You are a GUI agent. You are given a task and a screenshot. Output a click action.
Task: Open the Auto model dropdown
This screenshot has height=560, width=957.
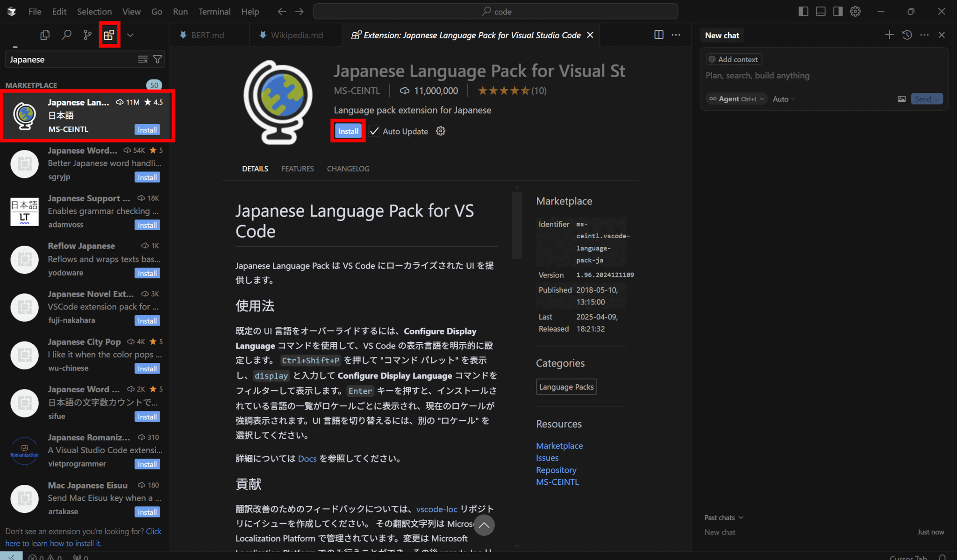point(784,99)
